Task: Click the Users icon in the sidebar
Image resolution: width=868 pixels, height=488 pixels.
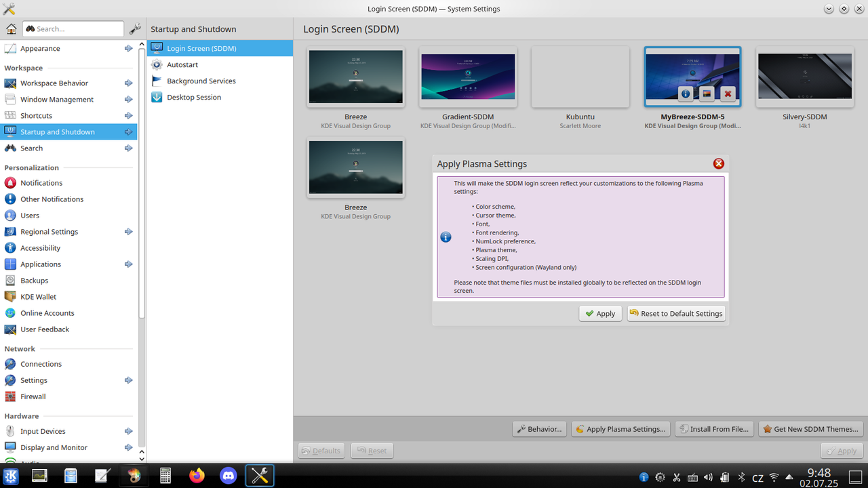Action: [x=10, y=215]
